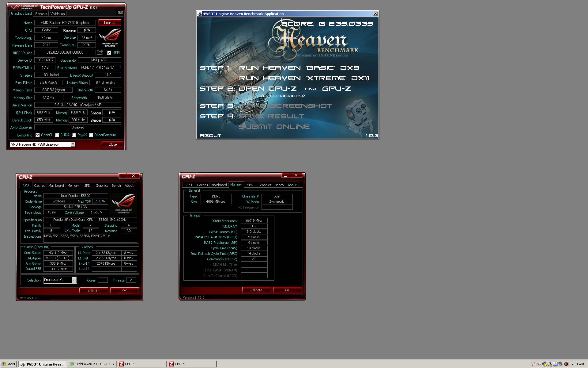
Task: Click Validate in the left CPU-Z window
Action: click(x=93, y=291)
